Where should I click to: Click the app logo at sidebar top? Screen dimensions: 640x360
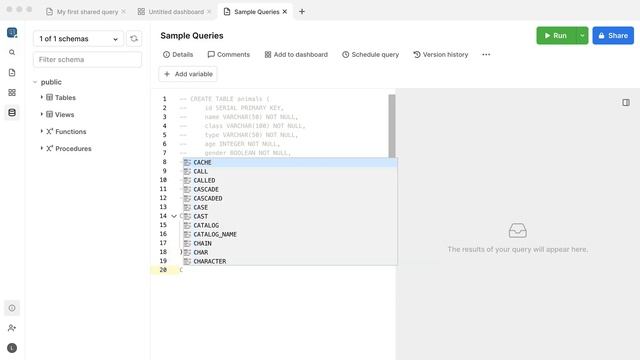12,32
